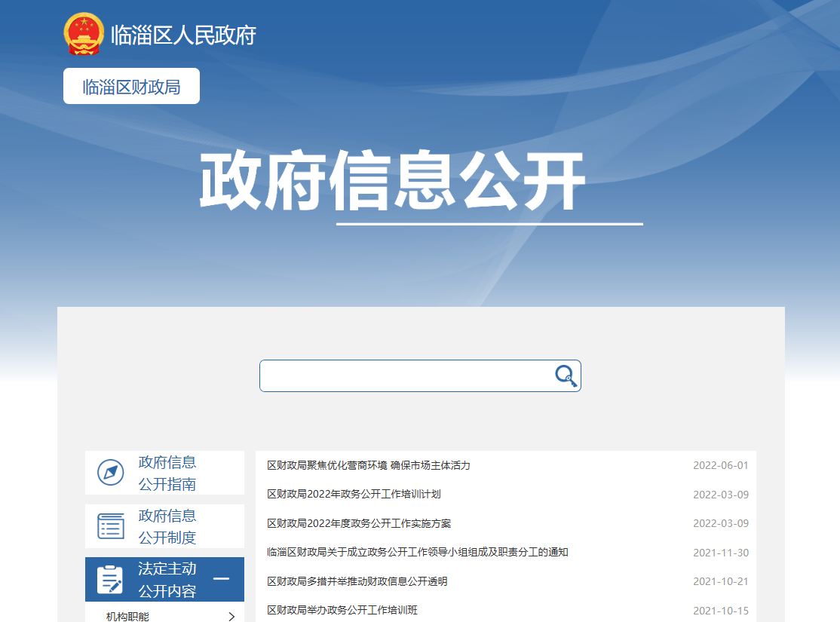Viewport: 840px width, 622px height.
Task: Open 区财政局多措并举推动财政信息公开透明 article
Action: pyautogui.click(x=357, y=581)
